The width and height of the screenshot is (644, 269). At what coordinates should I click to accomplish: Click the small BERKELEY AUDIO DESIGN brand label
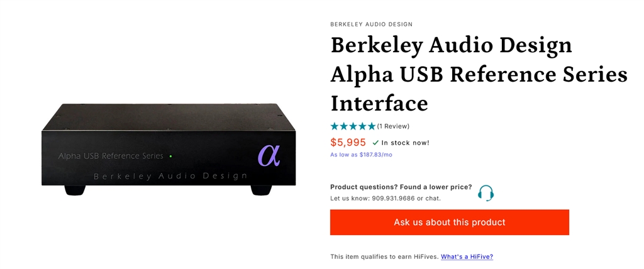coord(371,25)
